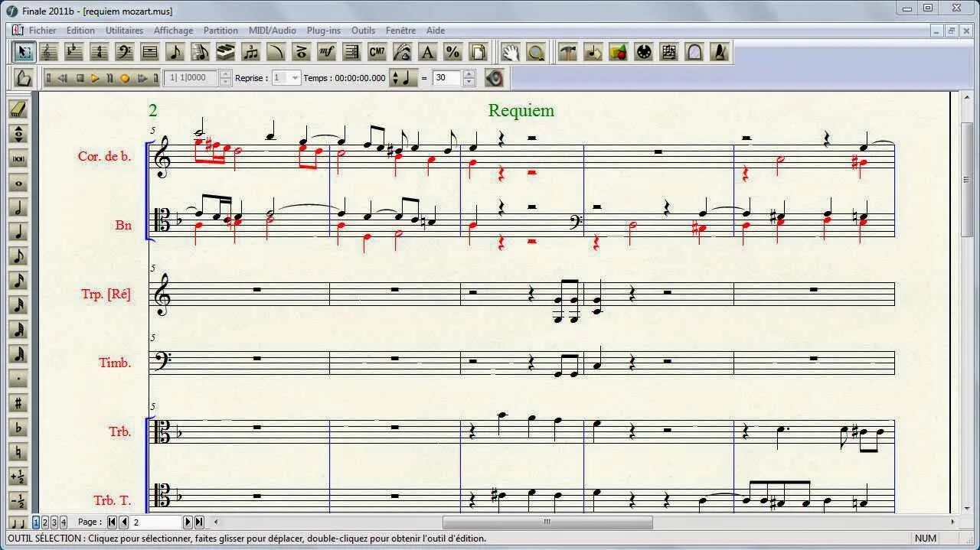Select the Key Signature tool
This screenshot has height=550, width=980.
[74, 52]
